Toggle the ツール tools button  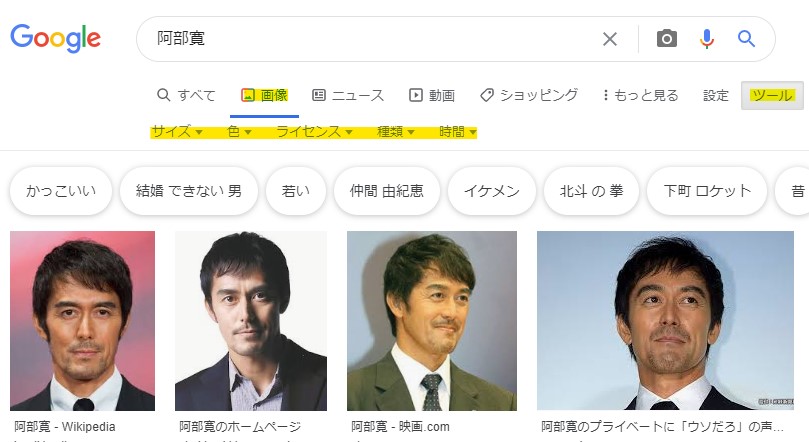coord(772,96)
